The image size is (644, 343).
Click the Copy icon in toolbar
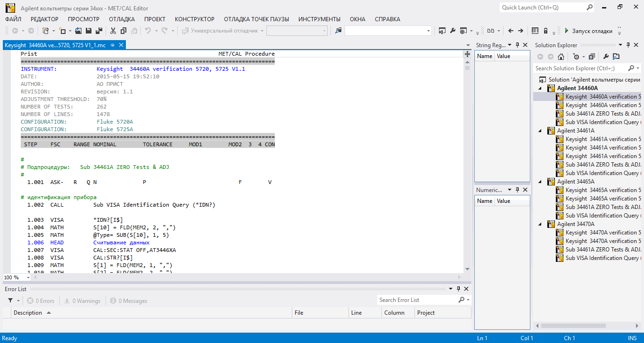coord(124,31)
